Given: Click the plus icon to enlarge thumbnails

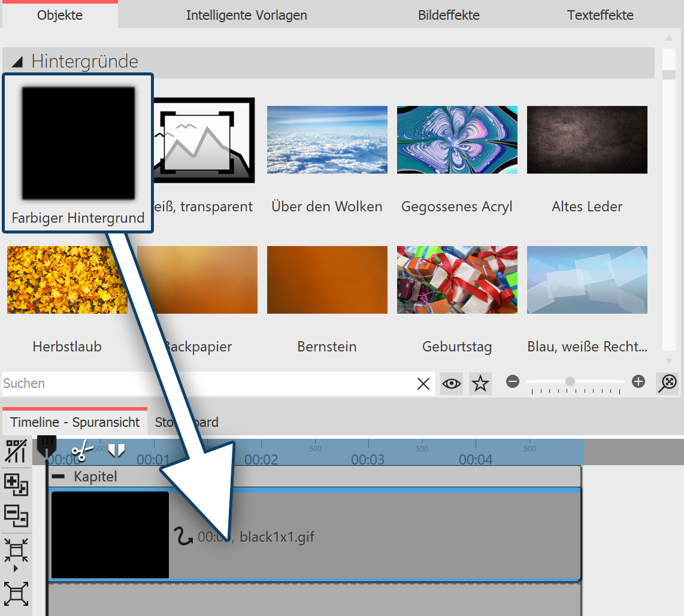Looking at the screenshot, I should (x=638, y=382).
